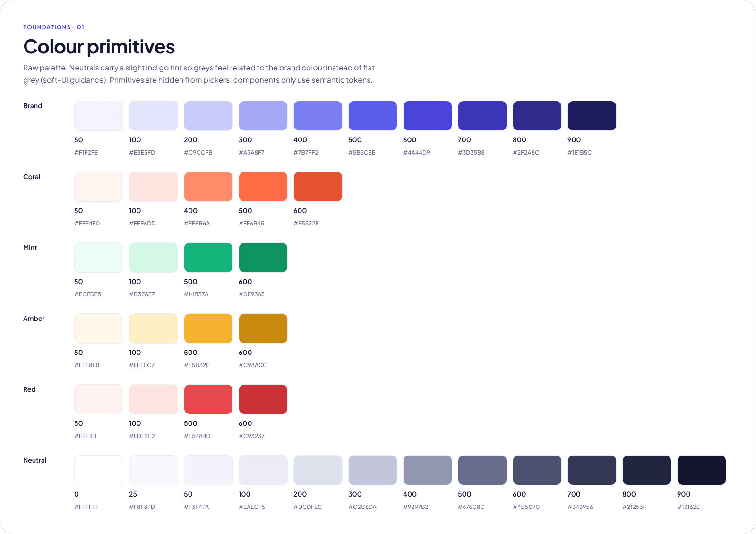Image resolution: width=756 pixels, height=534 pixels.
Task: Select the Brand 500 colour swatch
Action: pyautogui.click(x=373, y=116)
